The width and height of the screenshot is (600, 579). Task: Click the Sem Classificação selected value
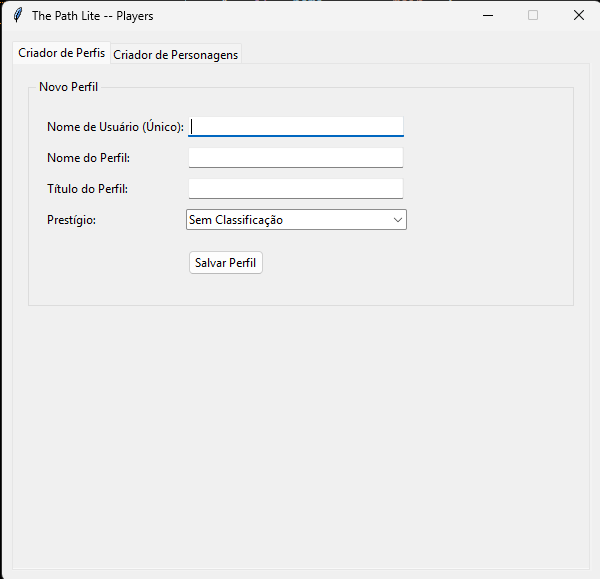coord(236,220)
